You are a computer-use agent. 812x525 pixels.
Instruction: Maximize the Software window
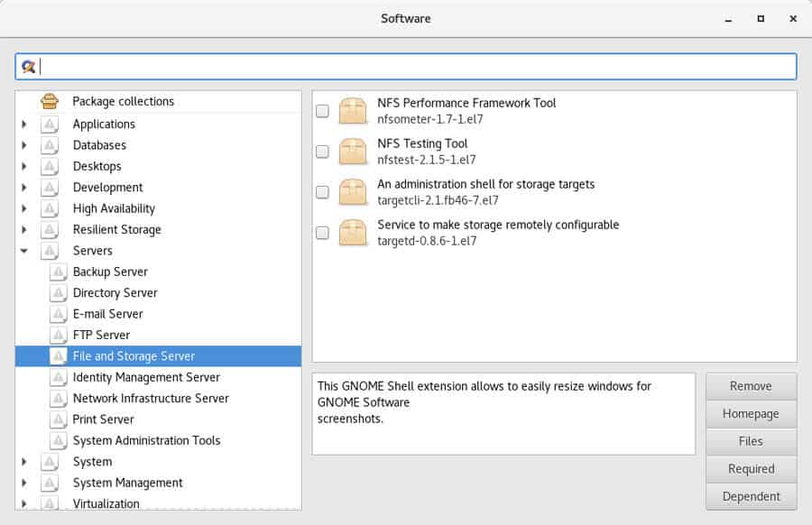pos(761,19)
